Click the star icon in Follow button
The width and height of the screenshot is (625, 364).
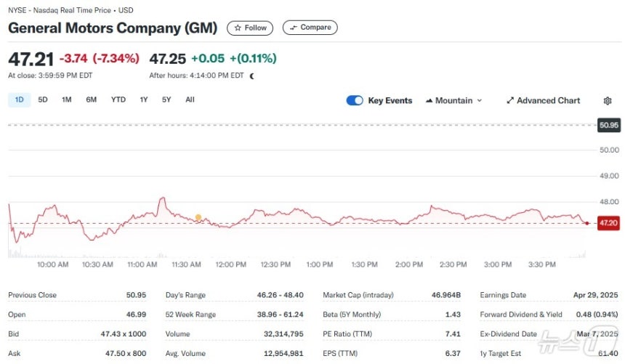tap(238, 28)
